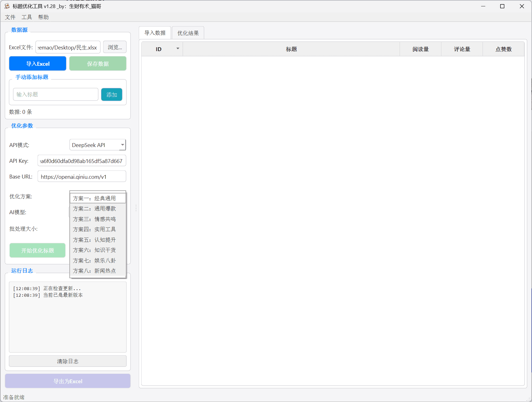
Task: Click the Base URL input field
Action: [x=82, y=177]
